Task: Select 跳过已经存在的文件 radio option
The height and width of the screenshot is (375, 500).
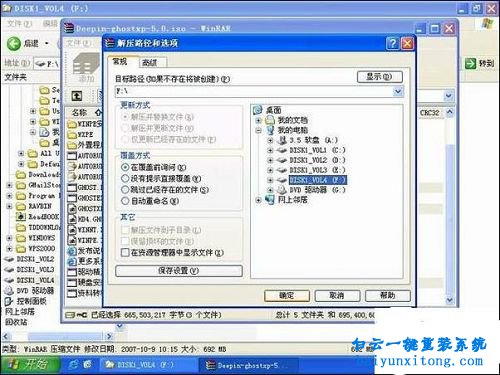Action: click(x=125, y=190)
